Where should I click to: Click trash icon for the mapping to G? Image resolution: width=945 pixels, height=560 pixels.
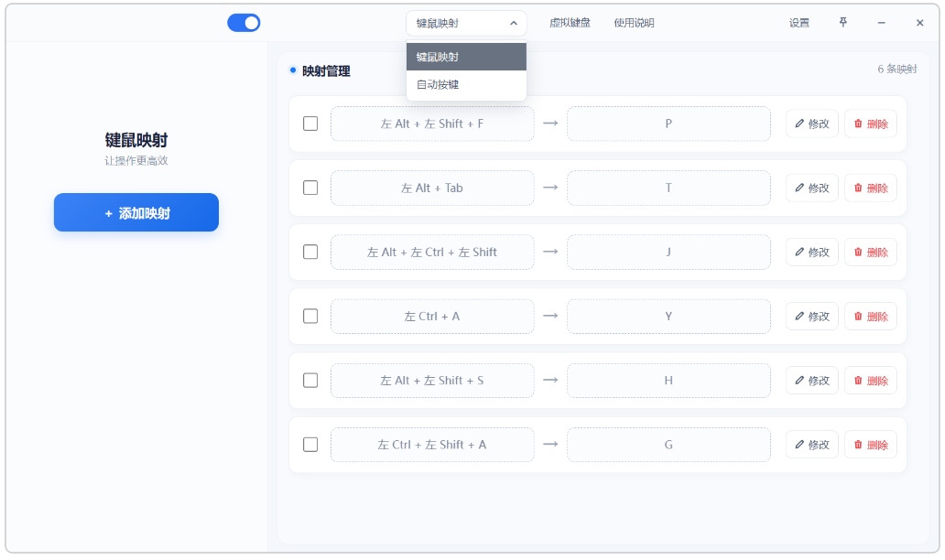[x=858, y=445]
